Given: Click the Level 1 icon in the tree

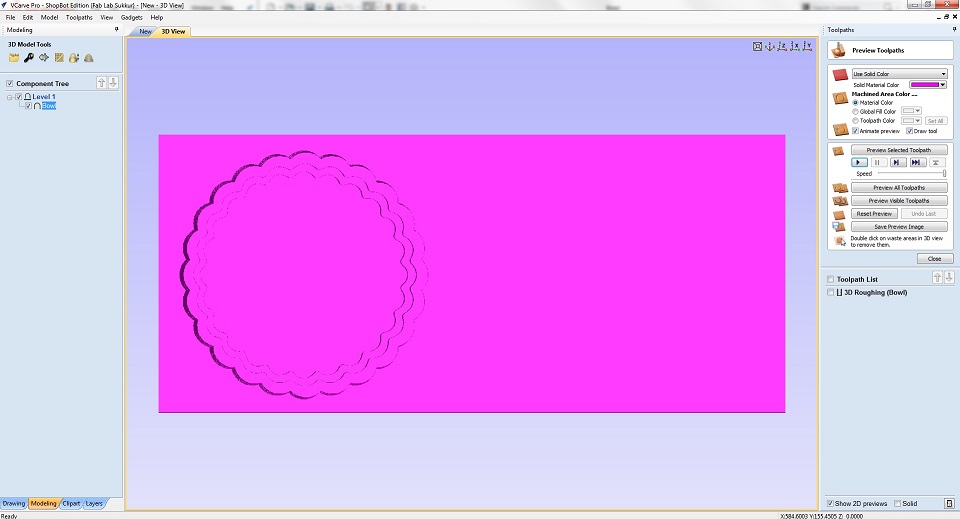Looking at the screenshot, I should tap(28, 97).
